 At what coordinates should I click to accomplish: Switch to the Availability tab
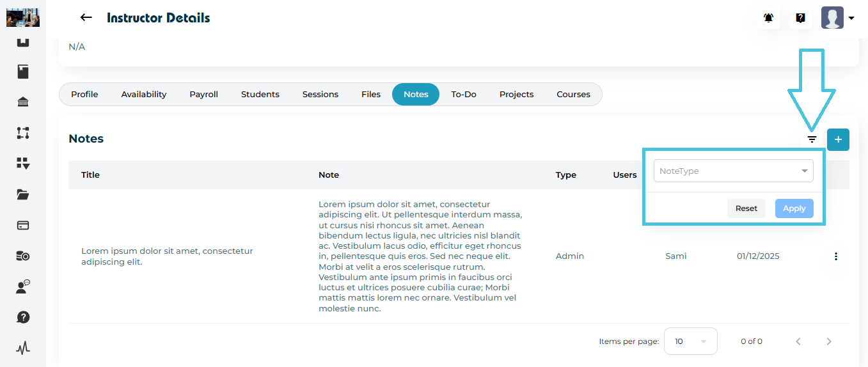[144, 95]
